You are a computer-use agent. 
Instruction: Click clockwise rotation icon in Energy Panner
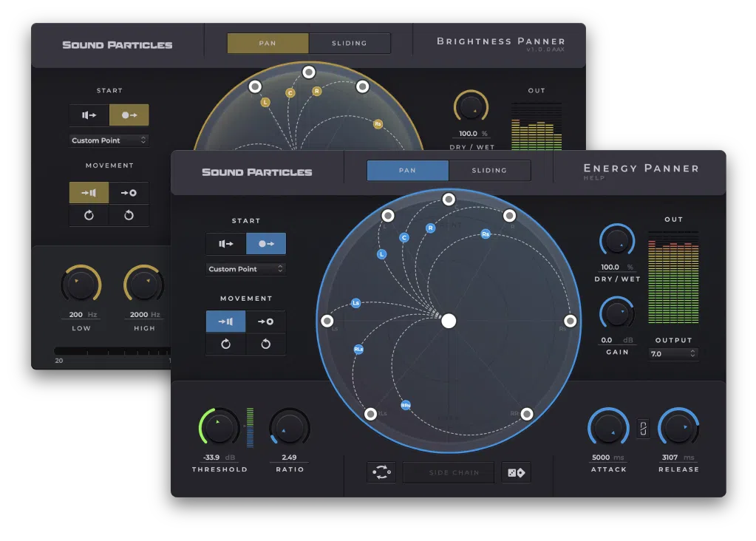[x=226, y=344]
